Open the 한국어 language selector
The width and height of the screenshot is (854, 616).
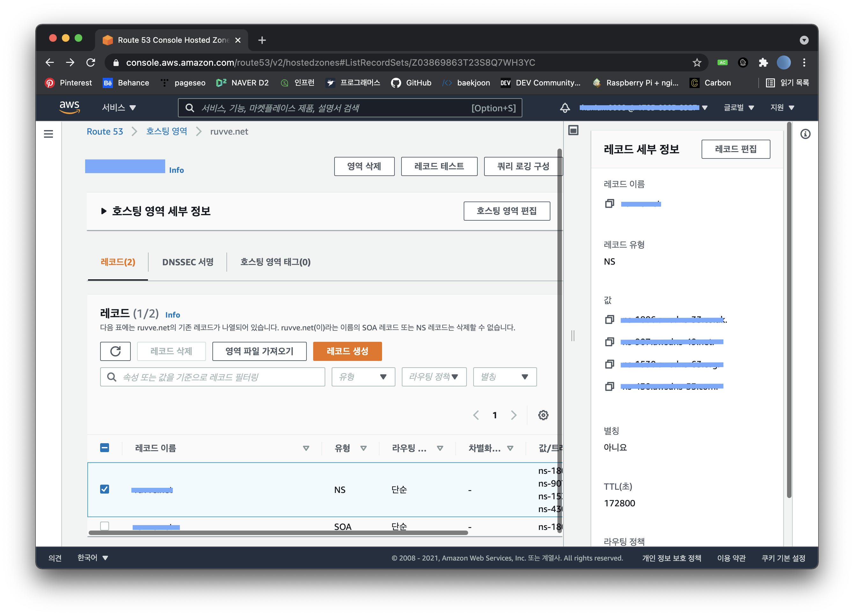click(92, 558)
